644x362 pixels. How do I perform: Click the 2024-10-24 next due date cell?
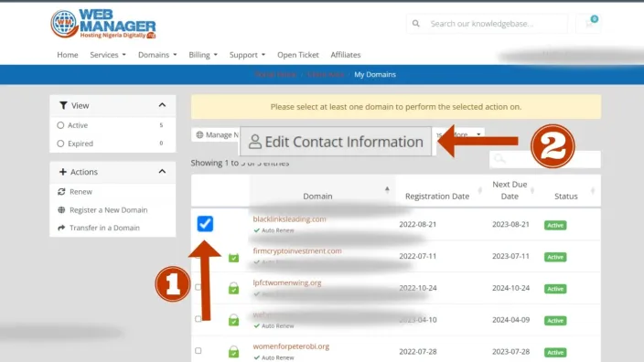pos(510,288)
